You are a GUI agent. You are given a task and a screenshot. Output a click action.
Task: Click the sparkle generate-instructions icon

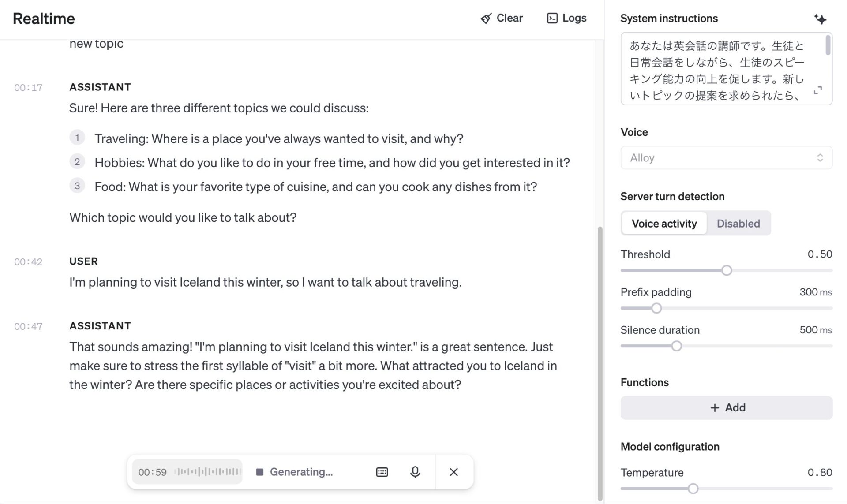pyautogui.click(x=820, y=19)
